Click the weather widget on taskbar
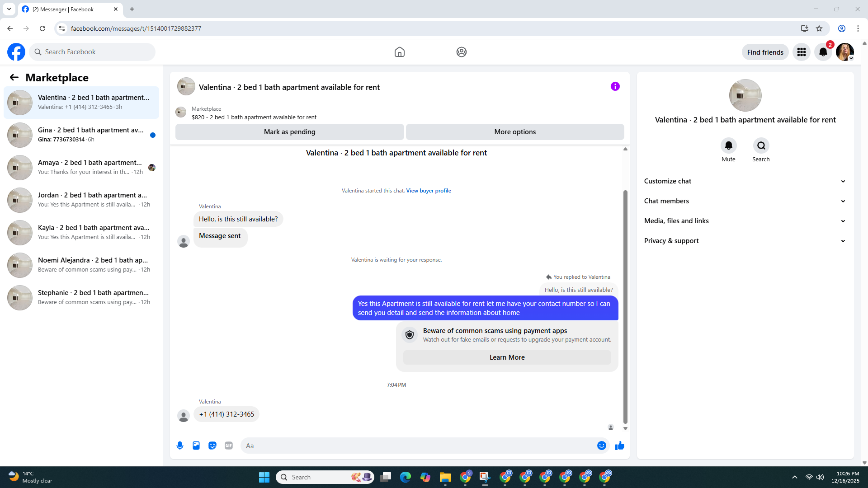Image resolution: width=868 pixels, height=488 pixels. (31, 477)
